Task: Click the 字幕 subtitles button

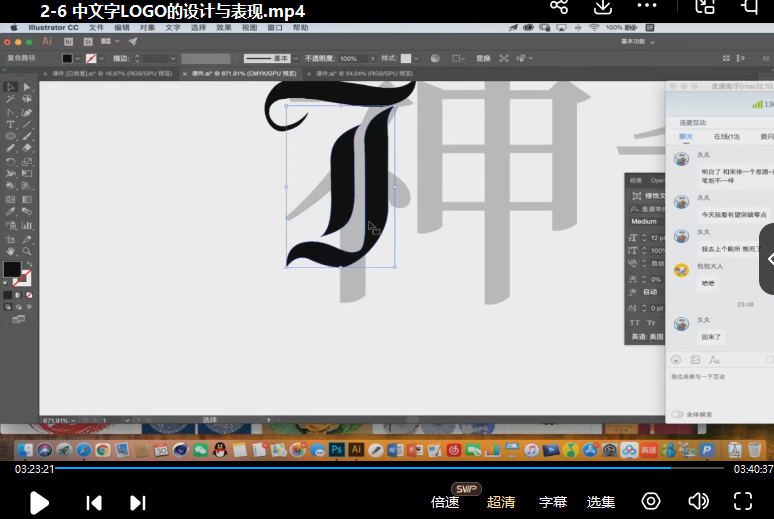Action: click(553, 502)
